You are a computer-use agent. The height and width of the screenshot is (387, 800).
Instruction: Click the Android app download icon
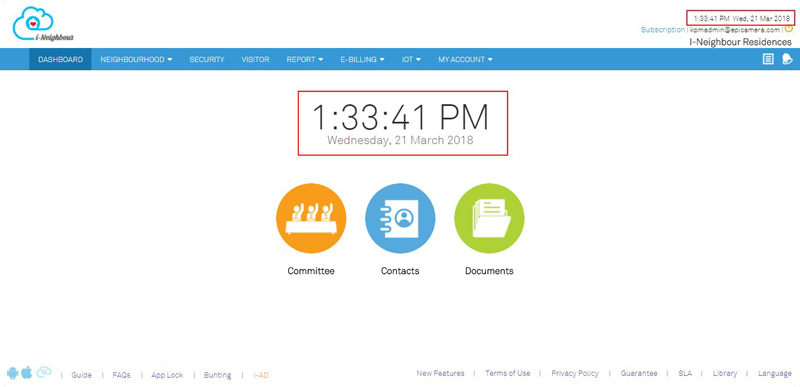coord(13,373)
